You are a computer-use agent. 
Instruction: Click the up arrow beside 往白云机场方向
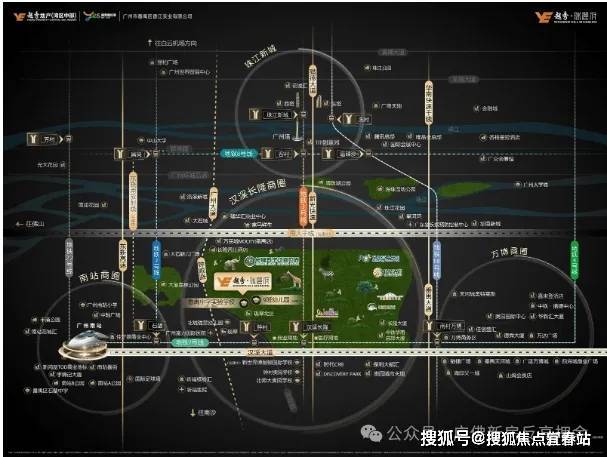click(x=150, y=43)
